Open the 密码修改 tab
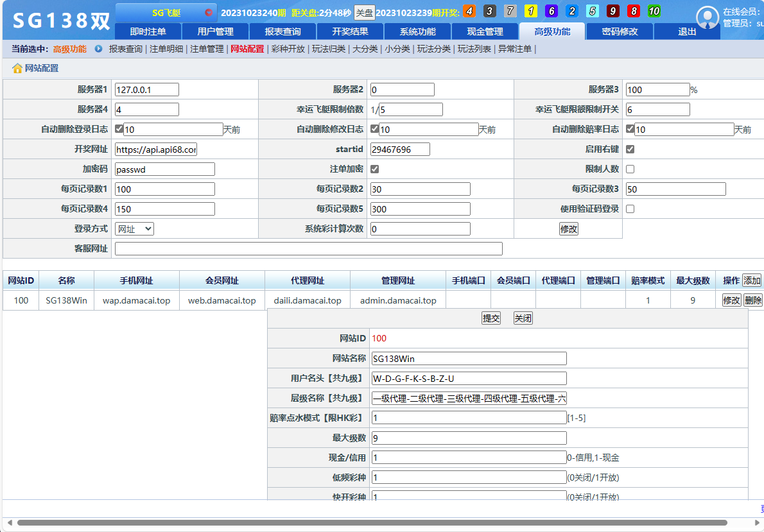764x532 pixels. [620, 31]
